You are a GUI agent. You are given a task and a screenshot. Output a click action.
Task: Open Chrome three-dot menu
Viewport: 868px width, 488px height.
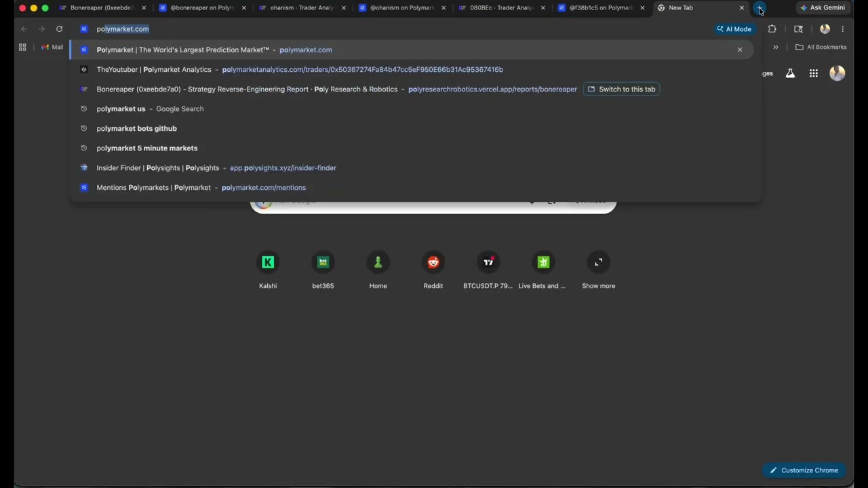pyautogui.click(x=842, y=29)
